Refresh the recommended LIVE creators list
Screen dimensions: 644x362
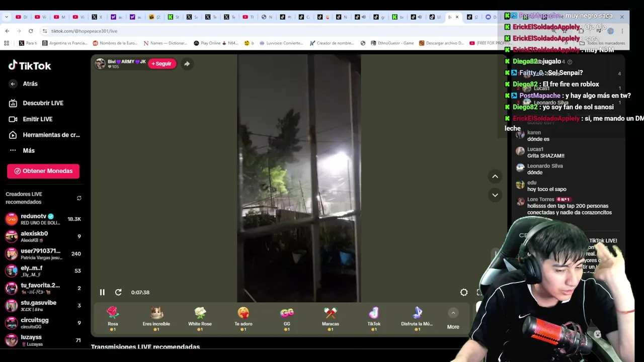(x=79, y=198)
